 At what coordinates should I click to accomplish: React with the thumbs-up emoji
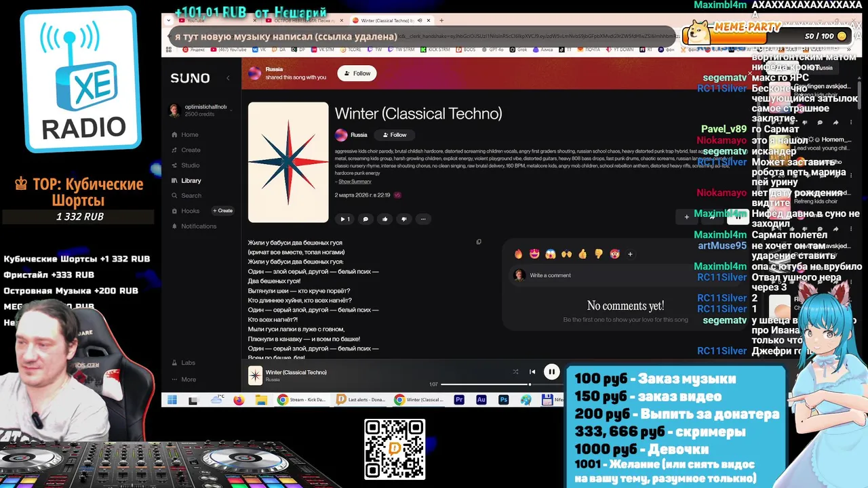(x=583, y=254)
